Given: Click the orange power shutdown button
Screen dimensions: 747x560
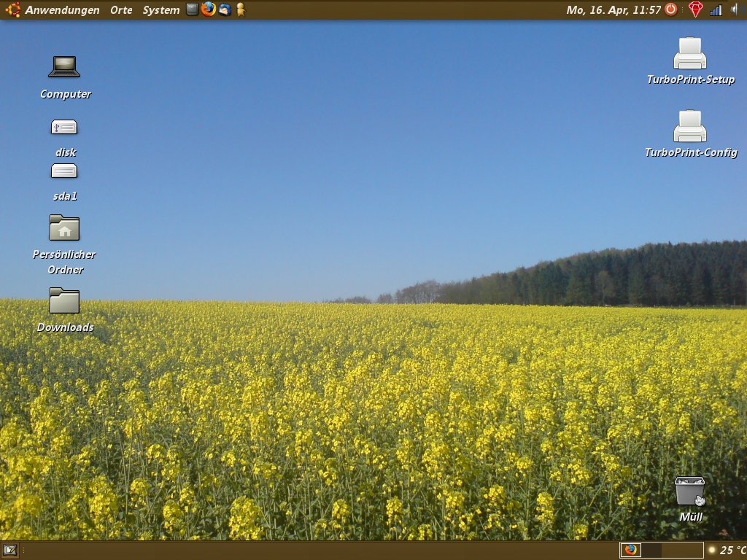Looking at the screenshot, I should tap(671, 9).
